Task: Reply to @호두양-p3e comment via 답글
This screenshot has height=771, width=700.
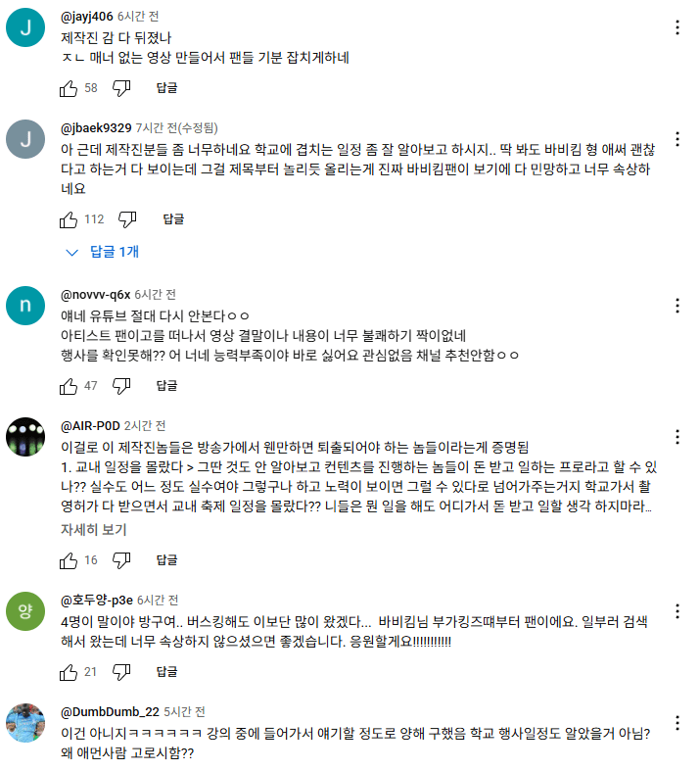Action: point(166,672)
